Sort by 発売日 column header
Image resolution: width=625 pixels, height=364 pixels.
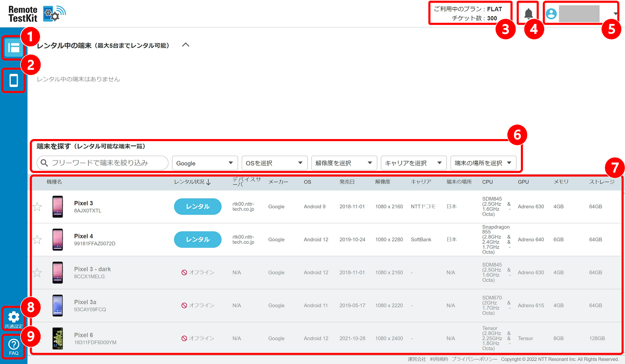click(346, 182)
